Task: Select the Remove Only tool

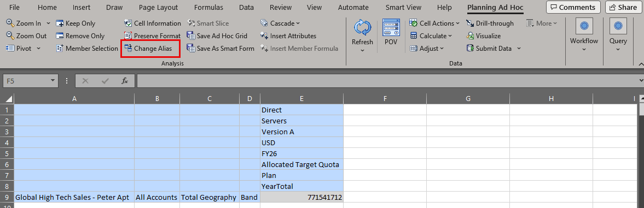Action: point(80,35)
